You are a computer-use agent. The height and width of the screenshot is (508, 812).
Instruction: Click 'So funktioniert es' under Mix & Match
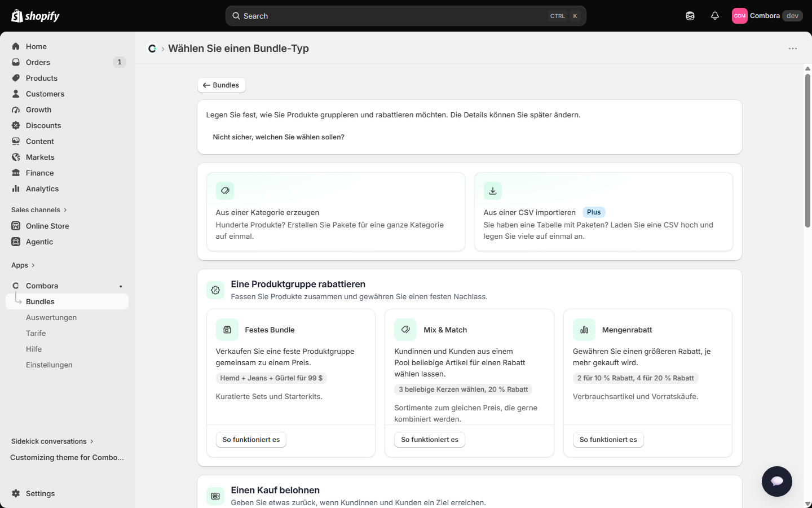tap(430, 440)
